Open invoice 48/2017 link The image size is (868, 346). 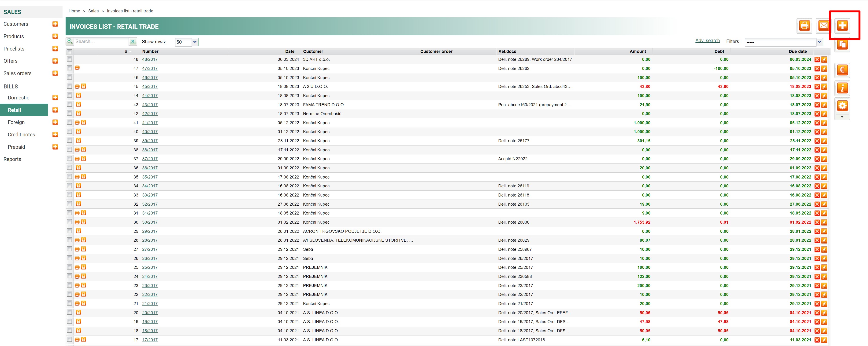[x=150, y=60]
